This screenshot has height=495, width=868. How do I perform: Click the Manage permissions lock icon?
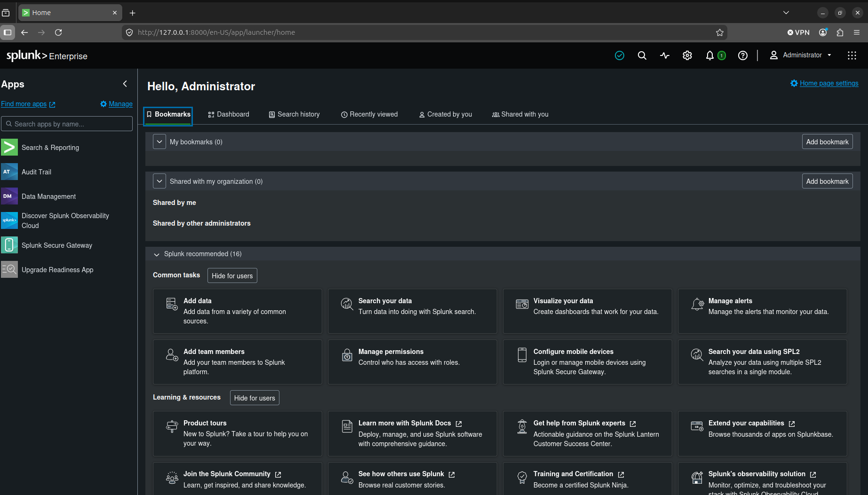pyautogui.click(x=347, y=355)
